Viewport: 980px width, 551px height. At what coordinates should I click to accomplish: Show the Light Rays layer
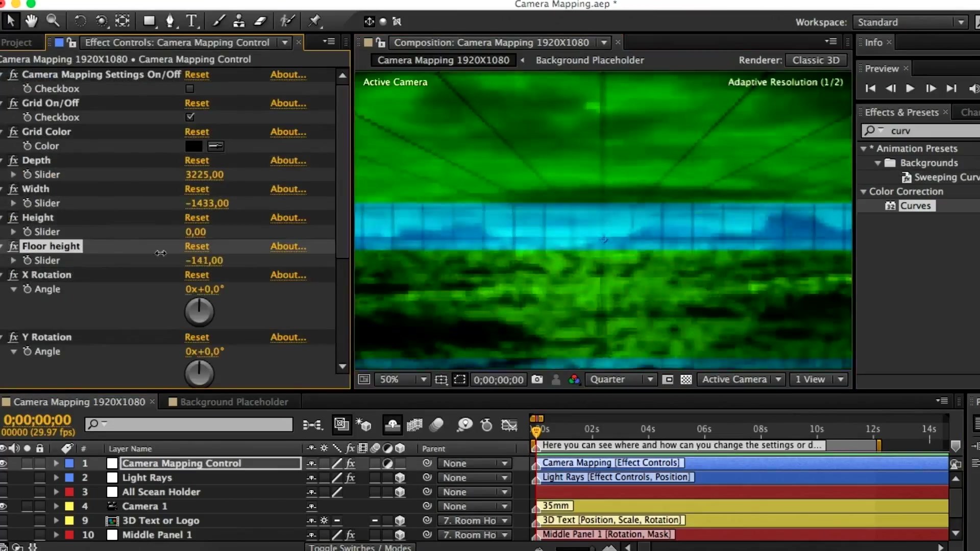point(4,478)
